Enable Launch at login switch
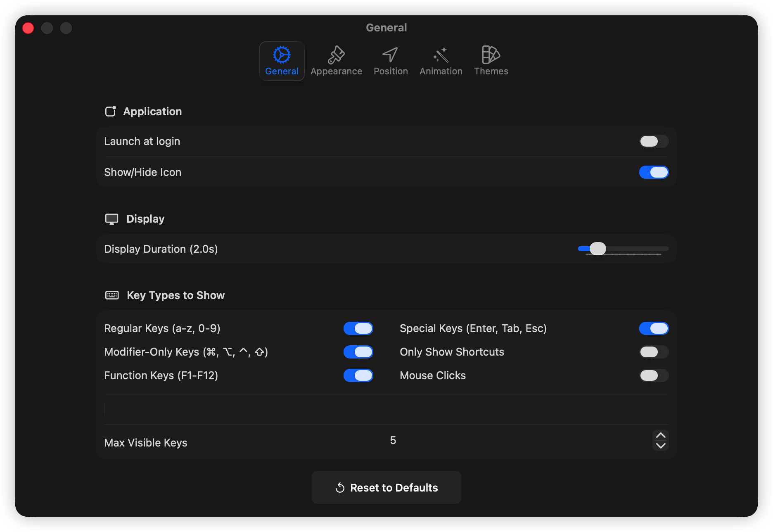Screen dimensions: 773x532 point(654,141)
